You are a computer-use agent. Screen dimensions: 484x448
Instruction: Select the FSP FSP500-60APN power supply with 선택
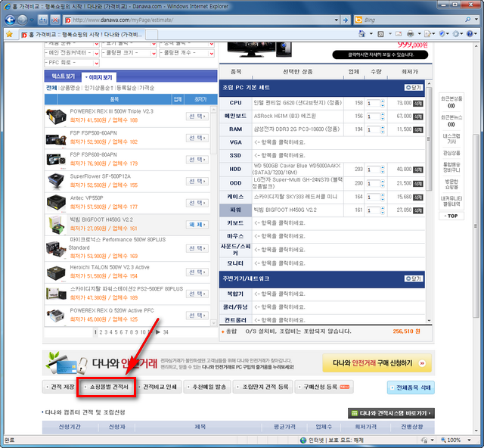point(197,138)
